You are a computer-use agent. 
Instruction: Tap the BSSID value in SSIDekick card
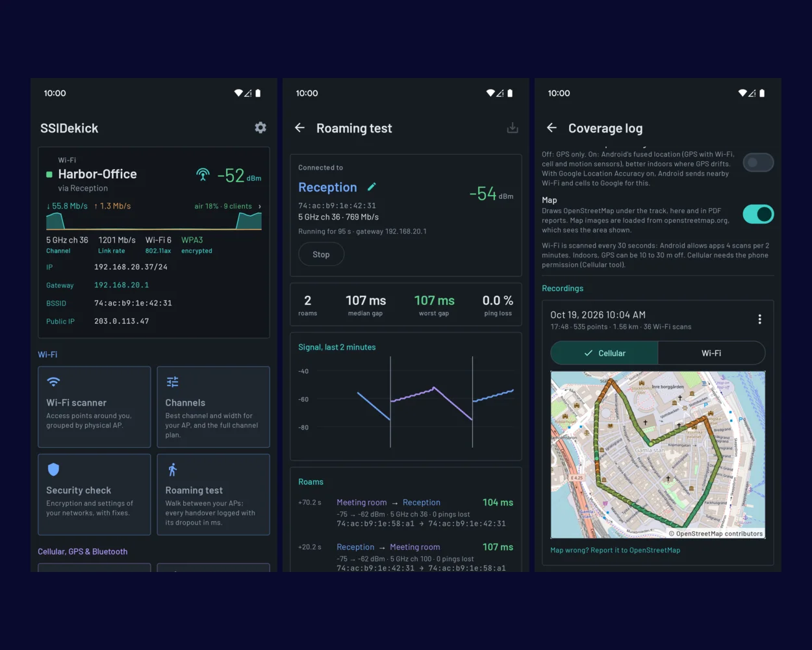tap(133, 303)
